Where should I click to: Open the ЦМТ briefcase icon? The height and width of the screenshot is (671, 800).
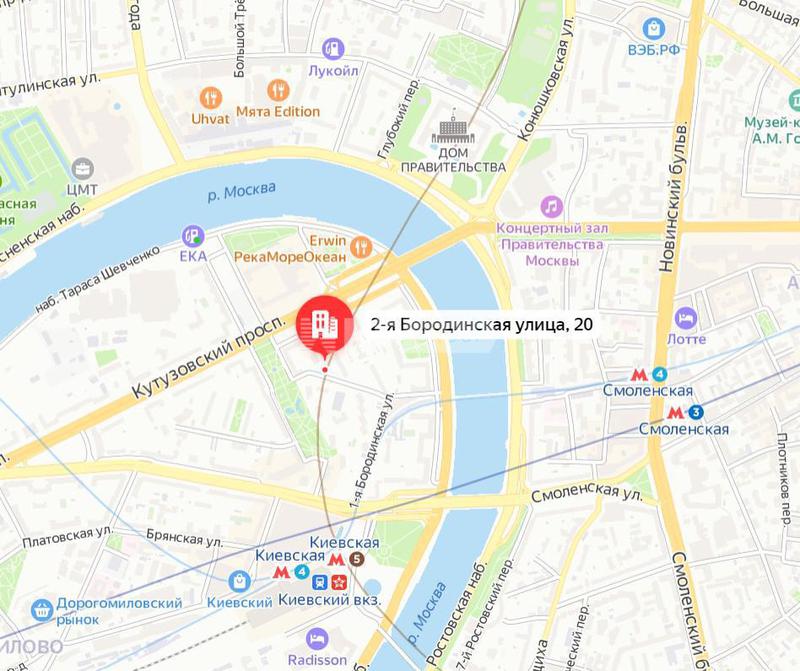click(82, 169)
